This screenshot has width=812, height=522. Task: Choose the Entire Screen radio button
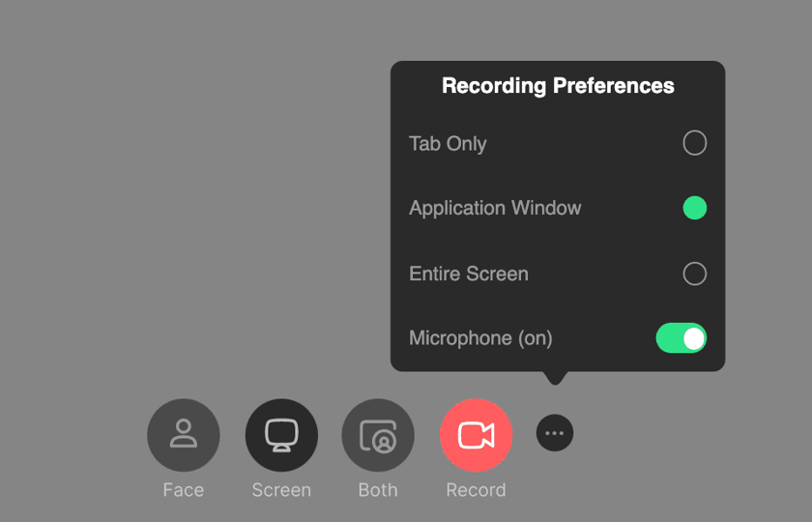694,274
